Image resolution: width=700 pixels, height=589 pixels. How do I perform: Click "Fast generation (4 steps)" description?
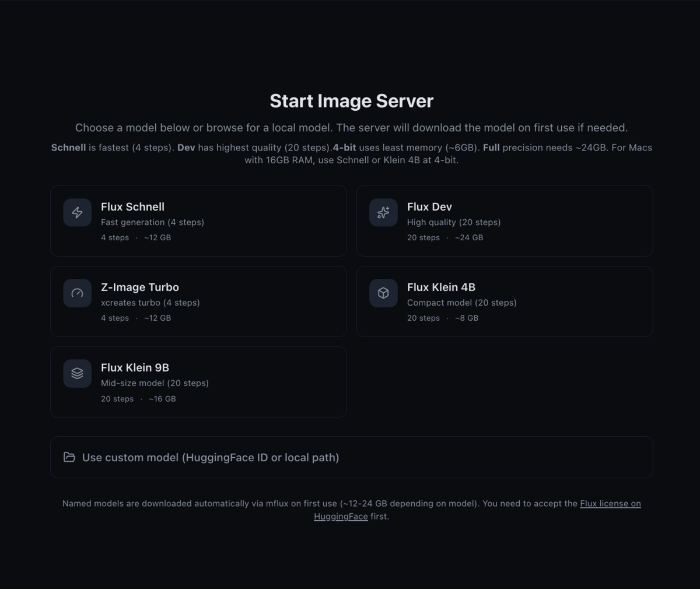pos(152,222)
